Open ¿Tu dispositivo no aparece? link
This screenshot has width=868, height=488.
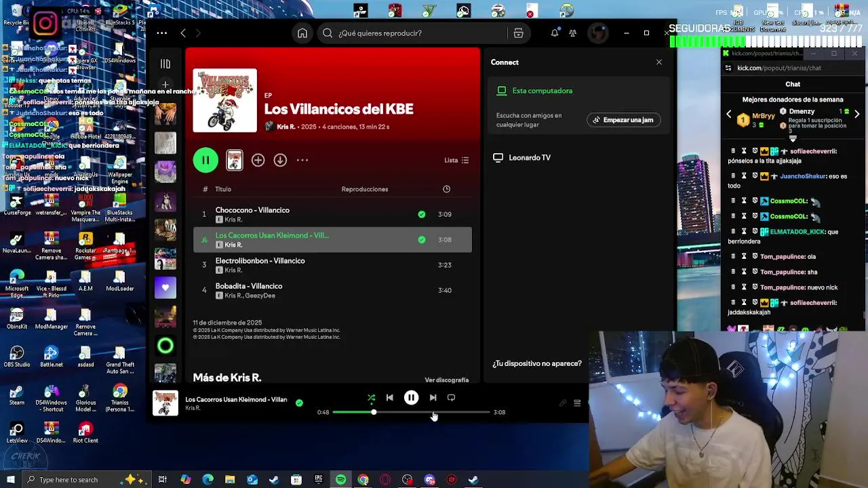(x=537, y=364)
